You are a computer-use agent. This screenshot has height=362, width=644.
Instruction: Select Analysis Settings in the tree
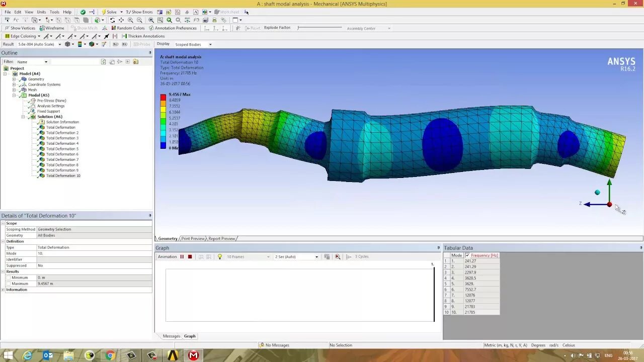tap(51, 106)
